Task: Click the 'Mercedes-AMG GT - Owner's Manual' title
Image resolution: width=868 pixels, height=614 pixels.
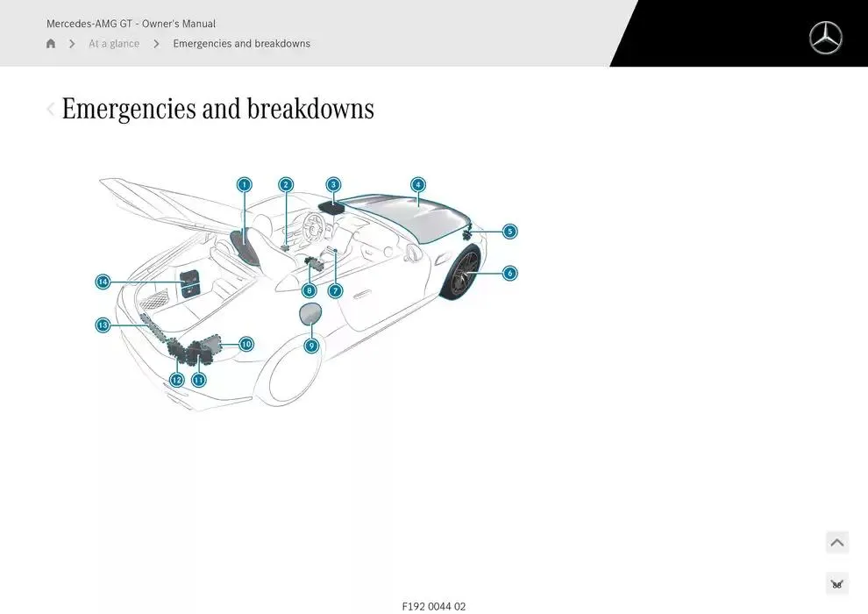Action: (131, 24)
